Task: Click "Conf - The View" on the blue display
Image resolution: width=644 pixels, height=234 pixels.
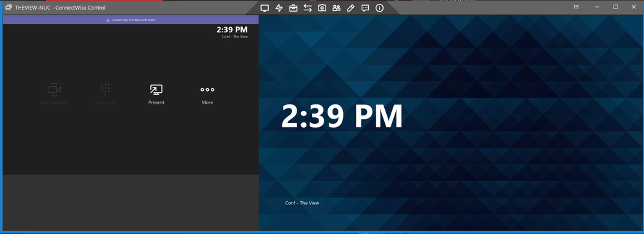Action: [302, 203]
